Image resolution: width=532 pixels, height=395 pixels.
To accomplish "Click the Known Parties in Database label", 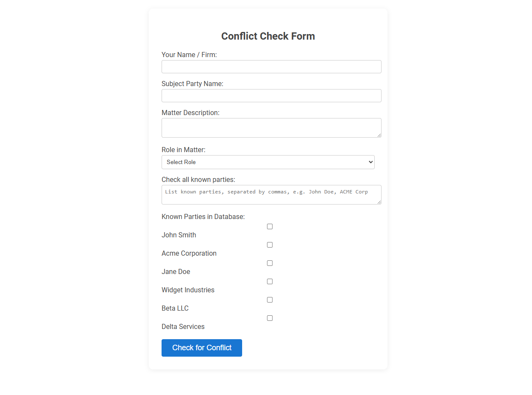I will (203, 216).
